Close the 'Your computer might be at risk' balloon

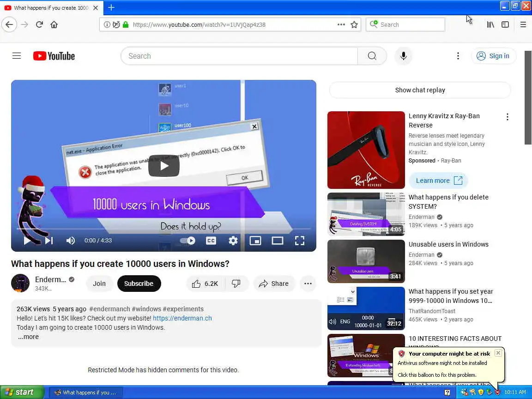coord(498,353)
